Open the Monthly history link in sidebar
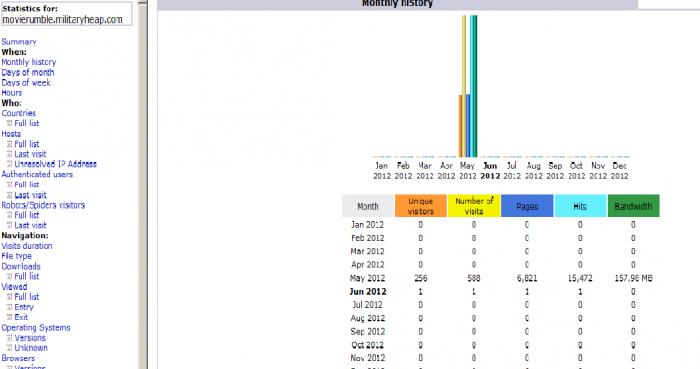700x369 pixels. tap(29, 62)
